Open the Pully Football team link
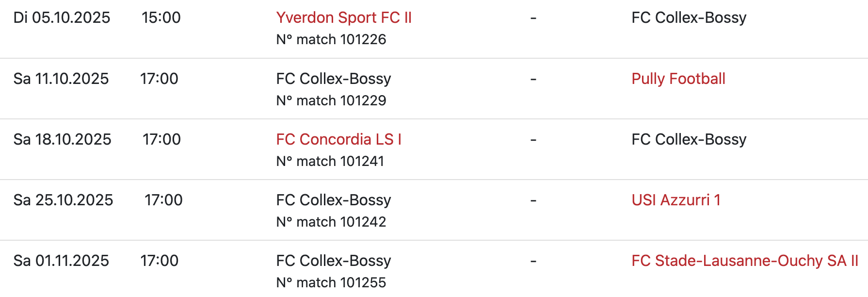 pos(678,79)
